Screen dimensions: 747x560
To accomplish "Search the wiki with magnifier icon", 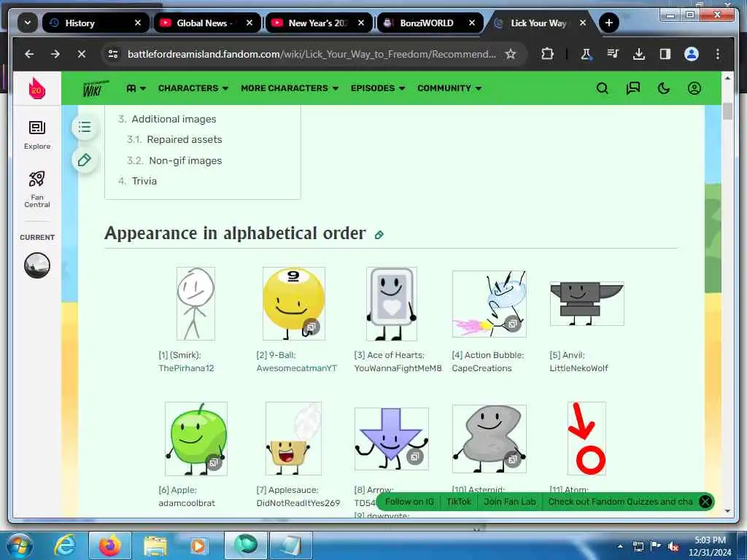I will [602, 88].
